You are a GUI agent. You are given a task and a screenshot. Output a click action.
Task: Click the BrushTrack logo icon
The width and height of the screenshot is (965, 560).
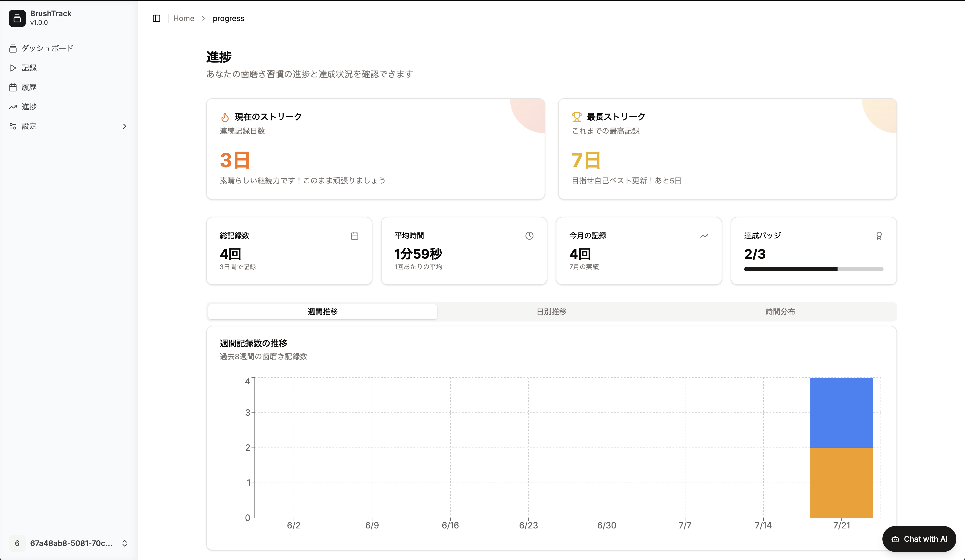click(17, 18)
